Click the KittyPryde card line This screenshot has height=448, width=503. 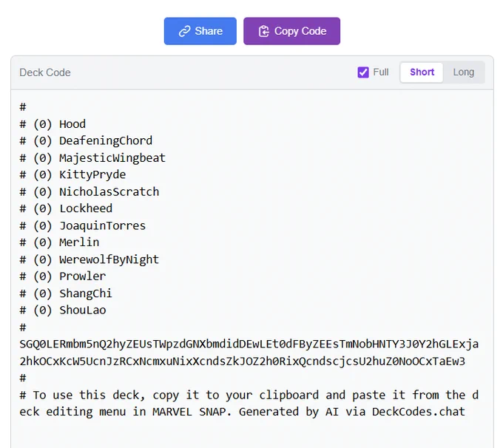(72, 174)
